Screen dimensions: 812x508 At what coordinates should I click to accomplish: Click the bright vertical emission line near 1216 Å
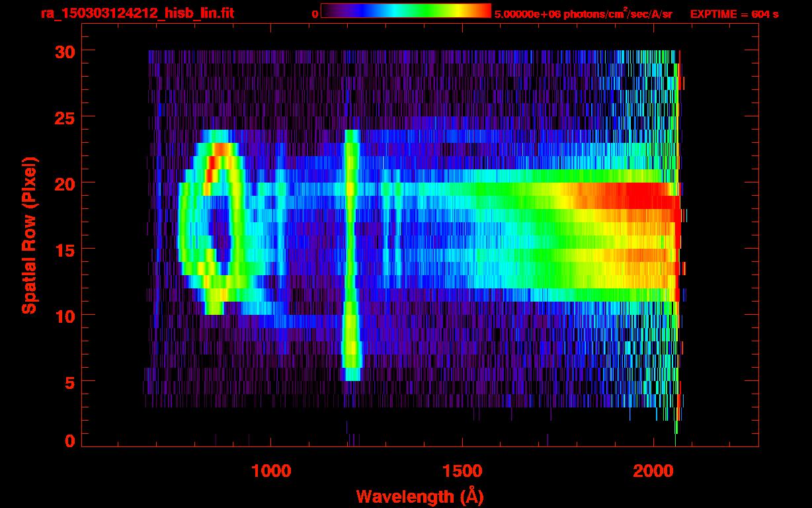click(x=351, y=255)
